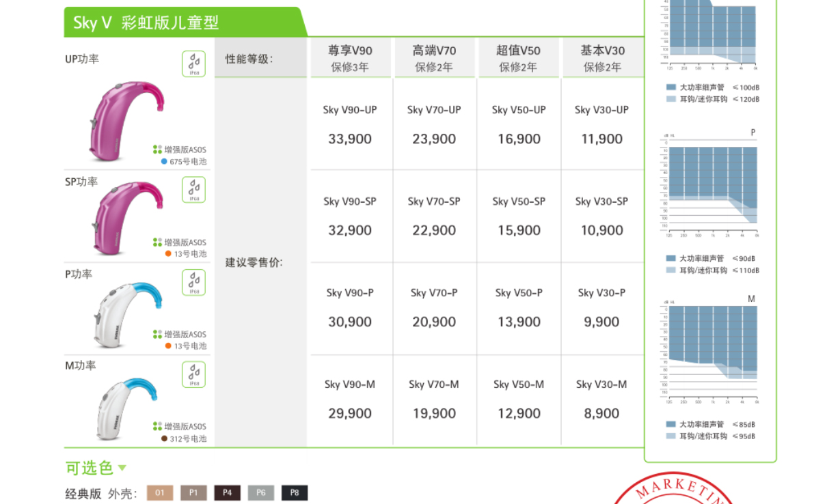Click the green 增强版ASOS dots in P功率 row
The width and height of the screenshot is (840, 504).
pyautogui.click(x=158, y=334)
